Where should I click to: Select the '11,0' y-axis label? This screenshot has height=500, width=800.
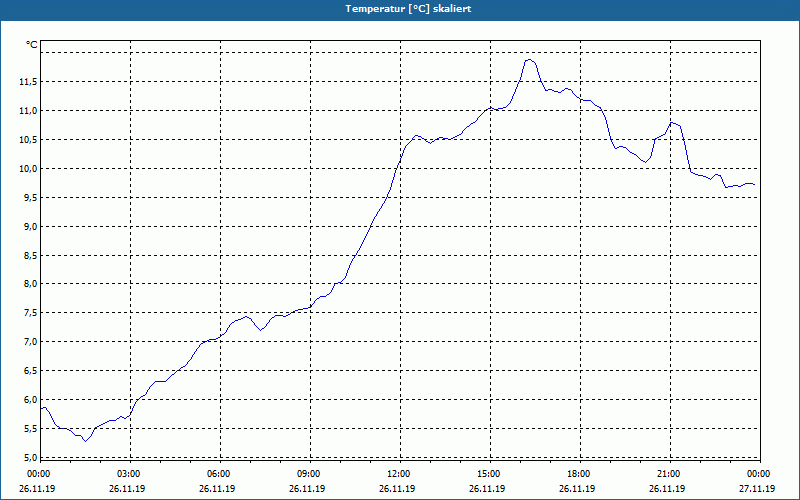(28, 111)
